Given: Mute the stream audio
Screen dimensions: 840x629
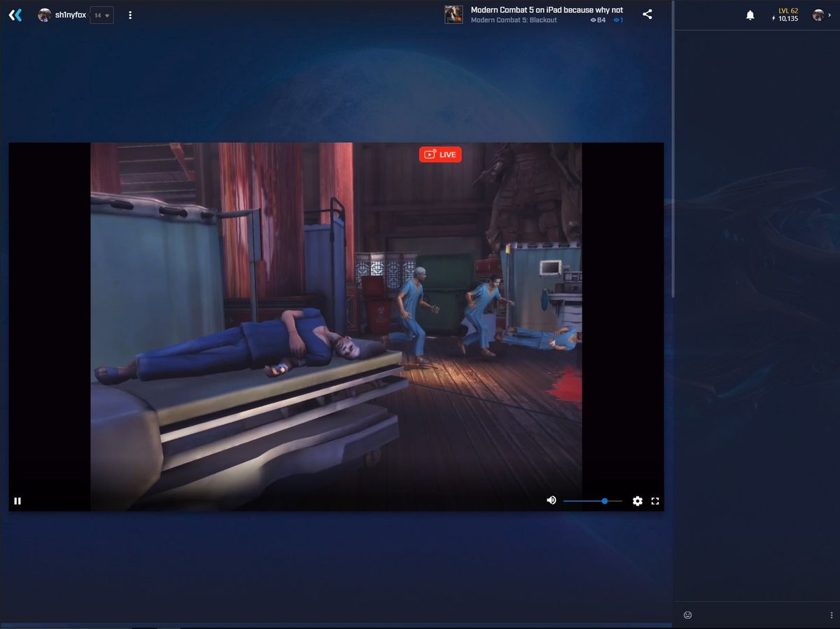Looking at the screenshot, I should 551,500.
